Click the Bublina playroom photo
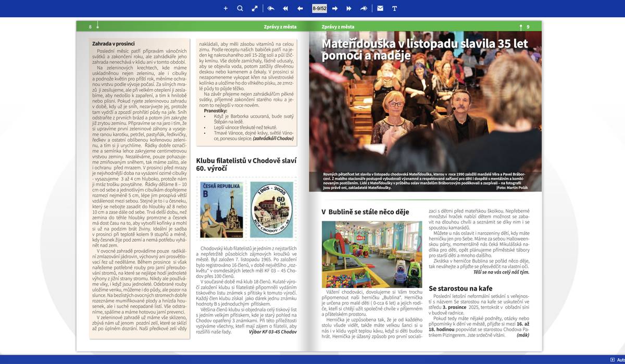The image size is (625, 364). point(372,254)
